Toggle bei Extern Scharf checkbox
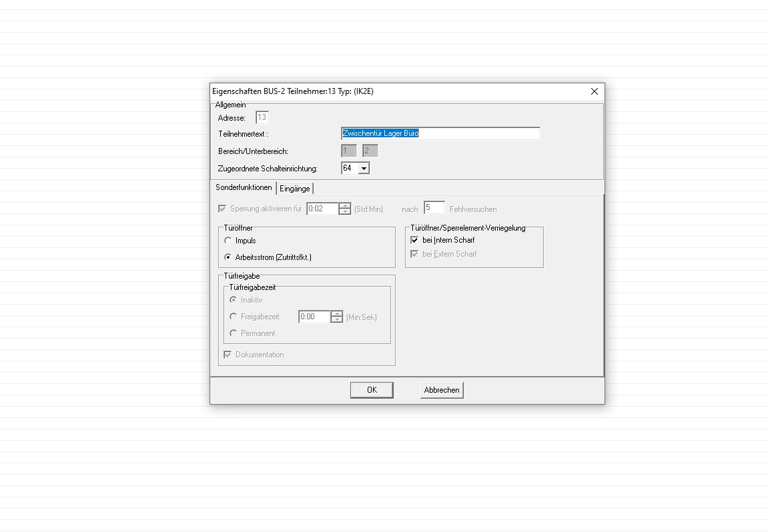 pos(414,254)
